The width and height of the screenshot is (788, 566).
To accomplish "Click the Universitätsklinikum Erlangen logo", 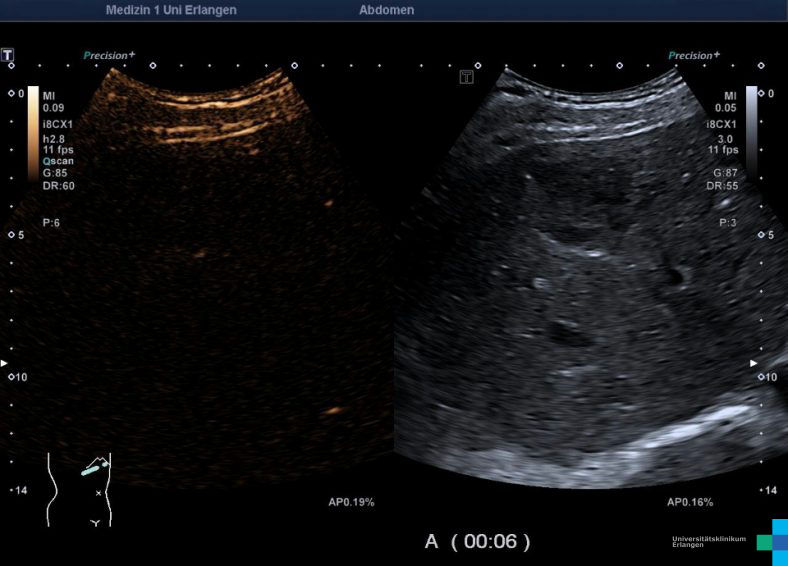I will click(x=729, y=542).
